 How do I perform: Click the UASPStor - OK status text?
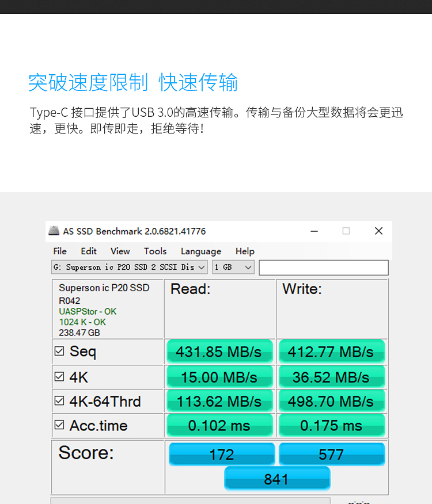(88, 311)
